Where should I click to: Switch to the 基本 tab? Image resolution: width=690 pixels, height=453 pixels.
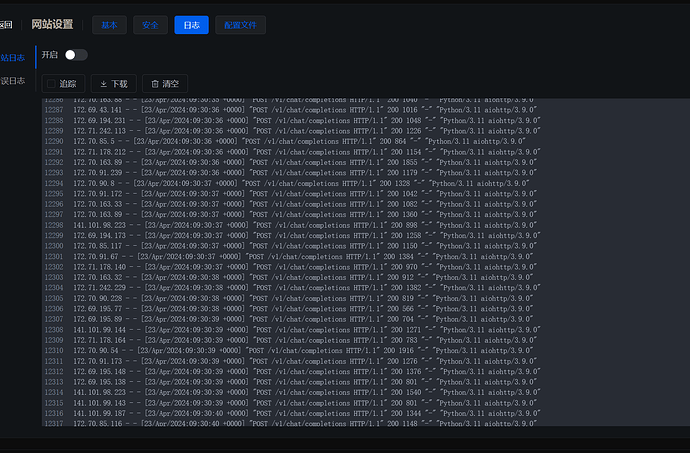[x=109, y=25]
